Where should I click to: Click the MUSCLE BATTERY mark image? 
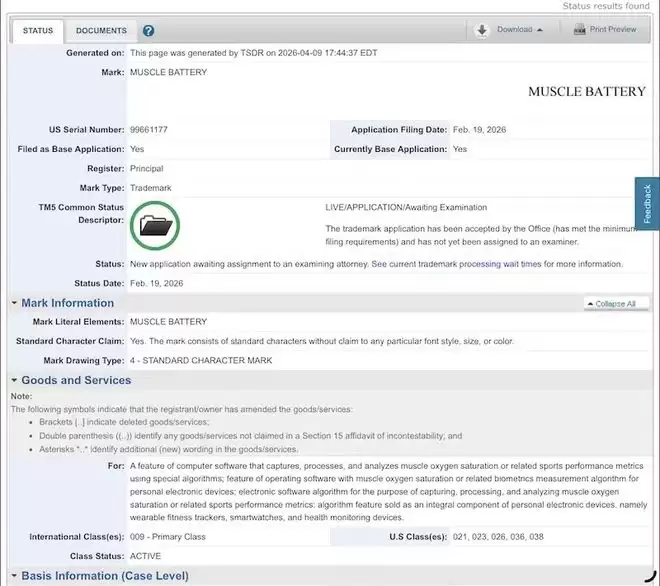586,91
